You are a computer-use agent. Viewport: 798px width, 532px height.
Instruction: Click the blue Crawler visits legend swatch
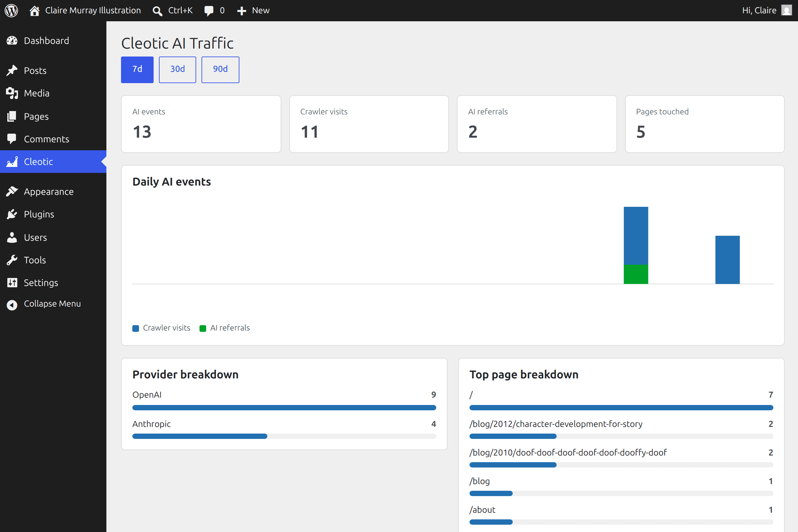pos(136,328)
